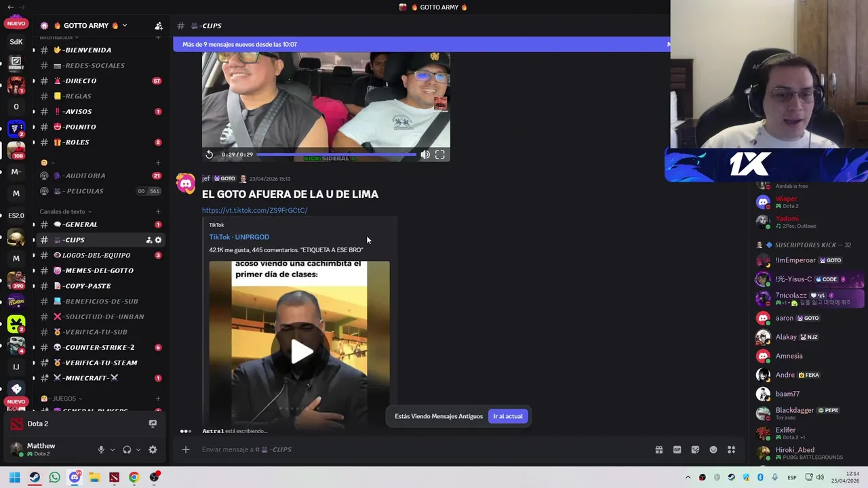Screen dimensions: 868x488
Task: Add channel with plus beside JUEGOS category
Action: coord(158,399)
